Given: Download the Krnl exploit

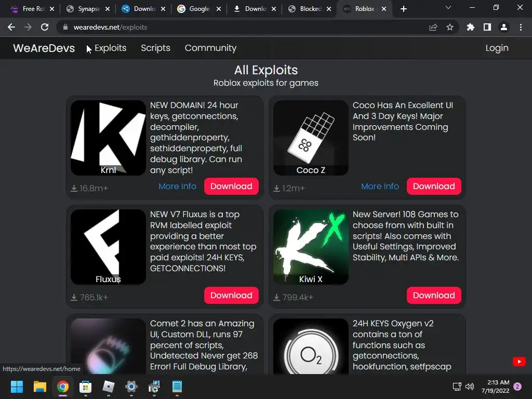Looking at the screenshot, I should point(231,187).
